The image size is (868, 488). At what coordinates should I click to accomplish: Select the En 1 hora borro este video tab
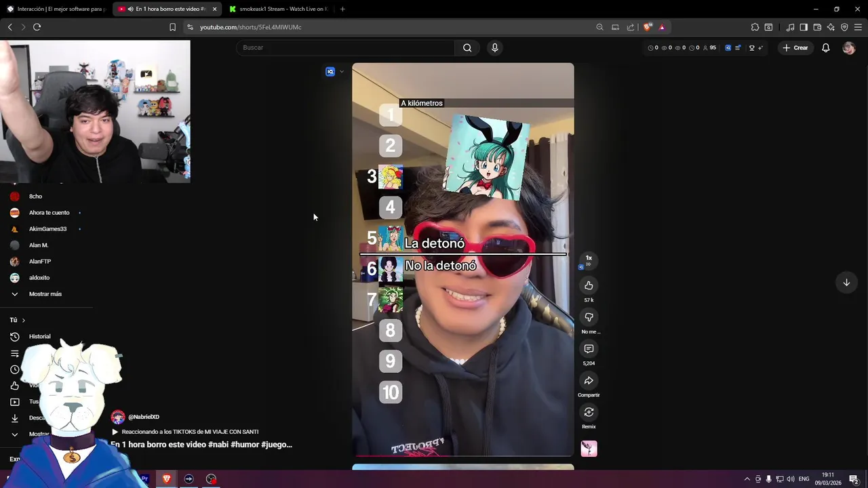pos(167,9)
